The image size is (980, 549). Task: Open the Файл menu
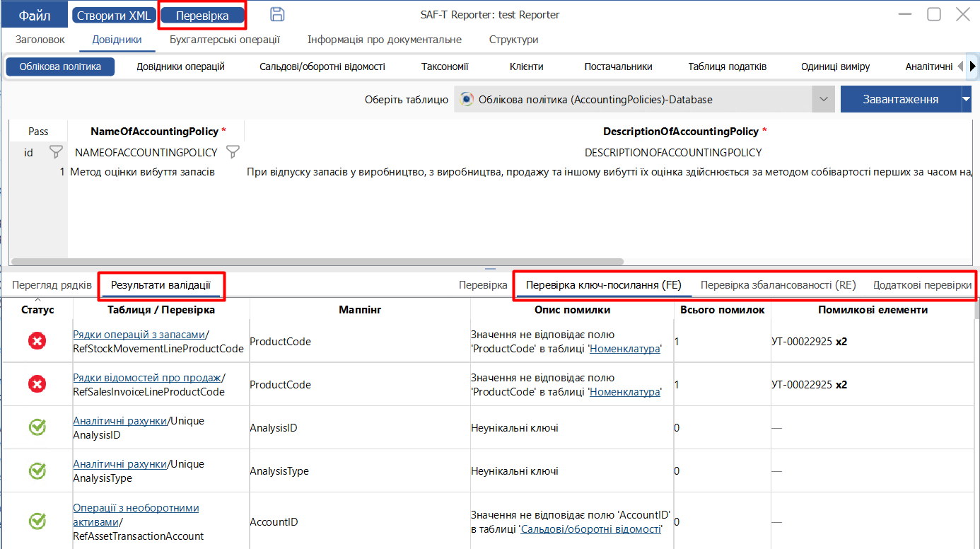point(35,16)
